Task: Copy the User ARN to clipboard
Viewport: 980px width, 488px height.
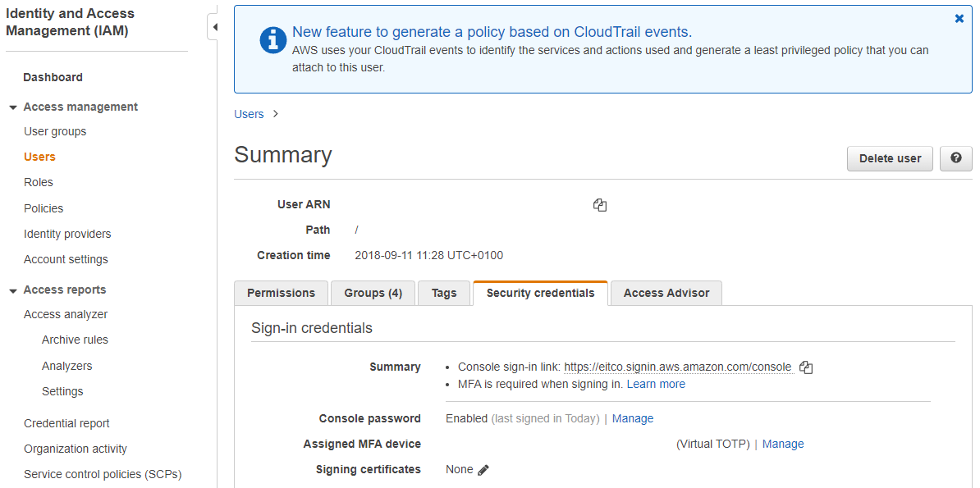Action: coord(600,205)
